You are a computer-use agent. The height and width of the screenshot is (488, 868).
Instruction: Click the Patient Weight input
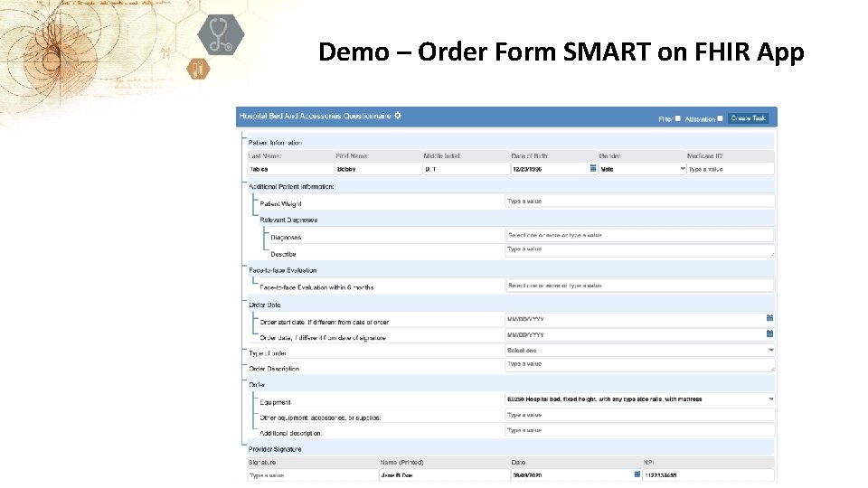coord(639,202)
